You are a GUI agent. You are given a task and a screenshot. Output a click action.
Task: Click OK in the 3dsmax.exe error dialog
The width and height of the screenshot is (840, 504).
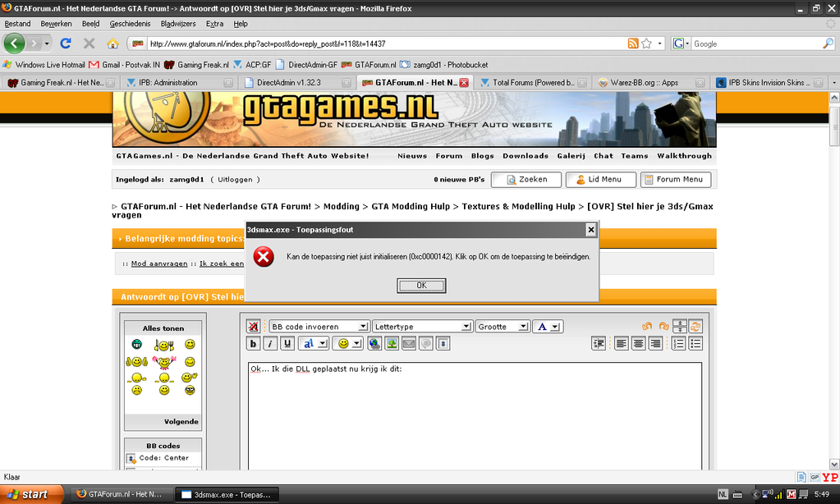pyautogui.click(x=421, y=286)
